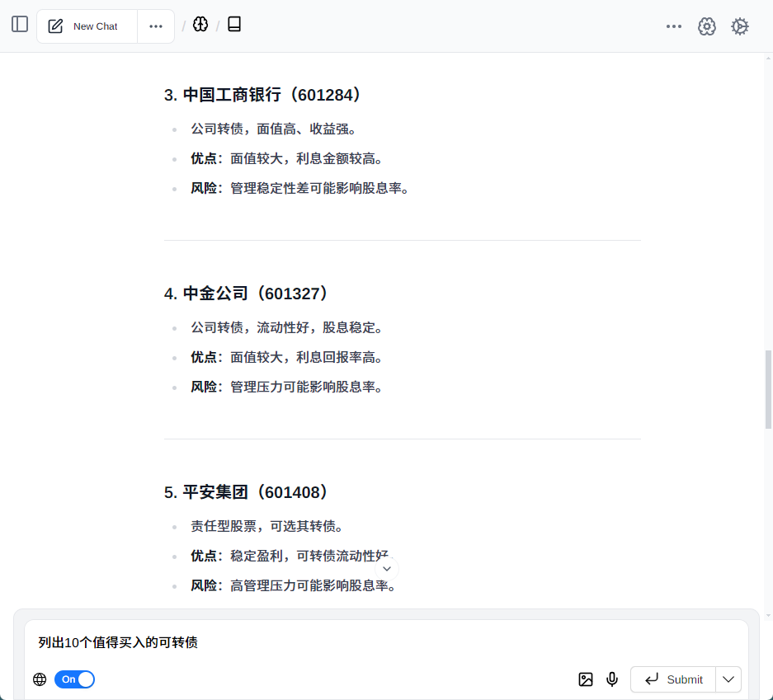Click the line 责任型股票，可选其转债。
773x700 pixels.
coord(266,526)
